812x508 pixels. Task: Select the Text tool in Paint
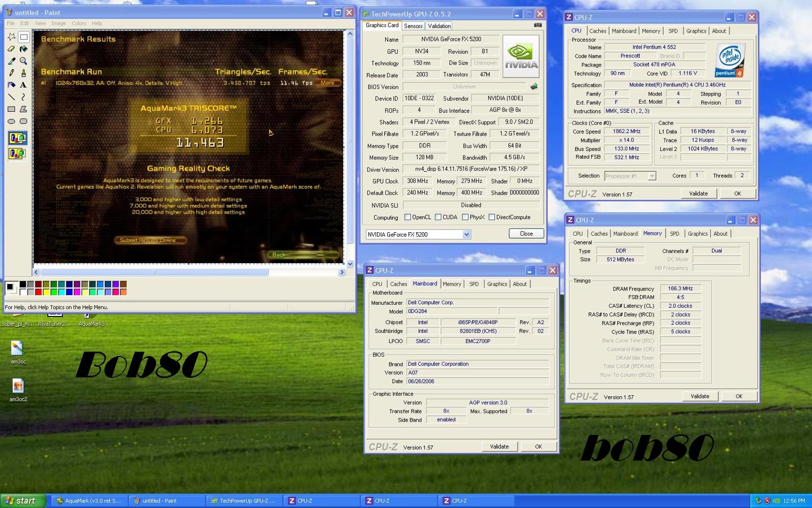point(23,85)
